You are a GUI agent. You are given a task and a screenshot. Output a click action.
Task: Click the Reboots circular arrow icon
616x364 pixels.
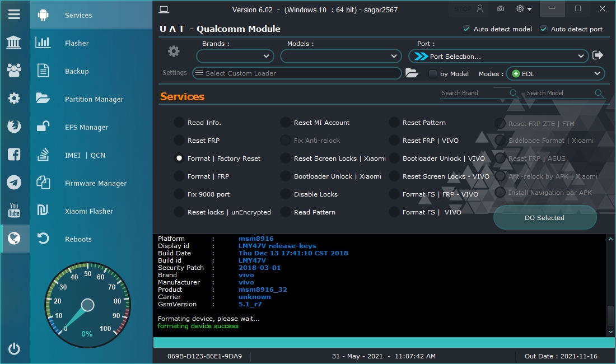tap(43, 239)
